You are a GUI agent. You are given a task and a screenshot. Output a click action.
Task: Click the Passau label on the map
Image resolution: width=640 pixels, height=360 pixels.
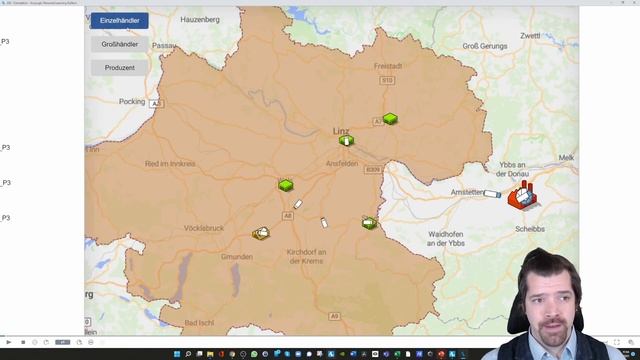coord(164,45)
